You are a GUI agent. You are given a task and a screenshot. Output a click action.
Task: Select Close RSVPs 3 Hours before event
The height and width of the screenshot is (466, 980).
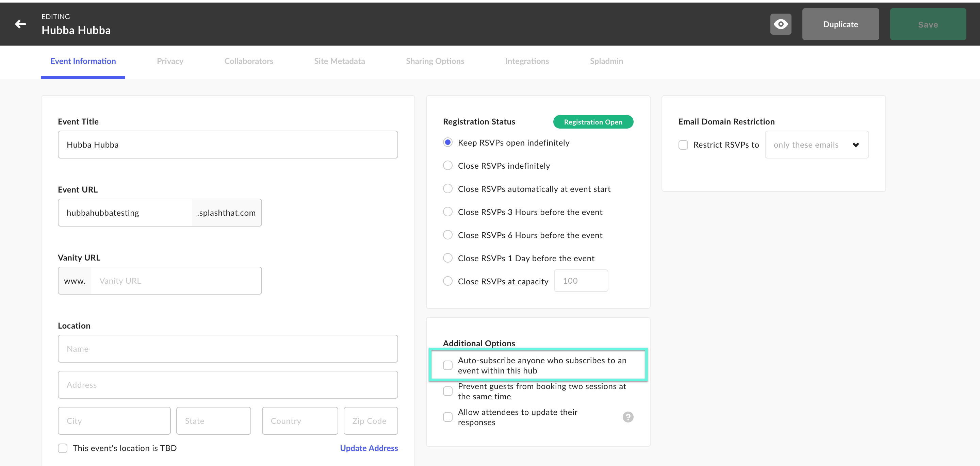coord(448,212)
